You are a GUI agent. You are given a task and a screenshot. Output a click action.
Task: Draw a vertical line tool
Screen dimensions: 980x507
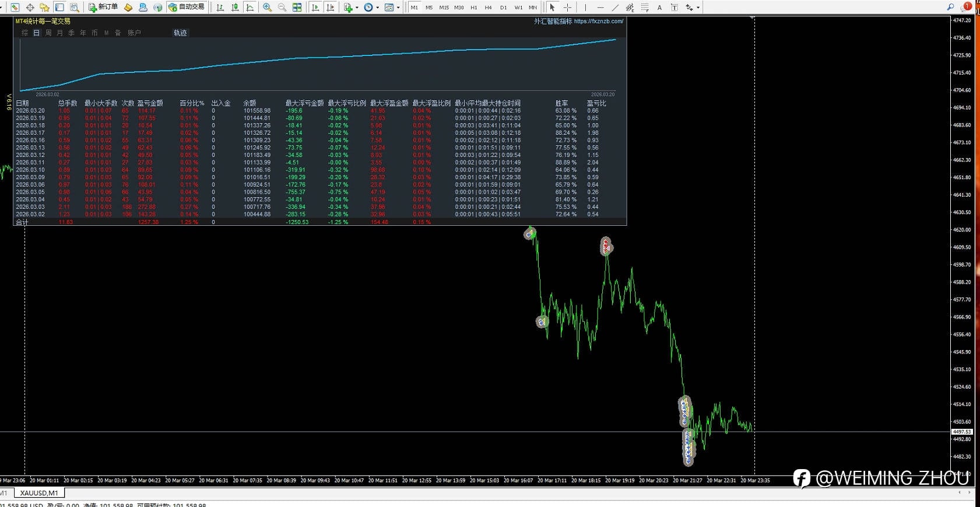point(585,7)
